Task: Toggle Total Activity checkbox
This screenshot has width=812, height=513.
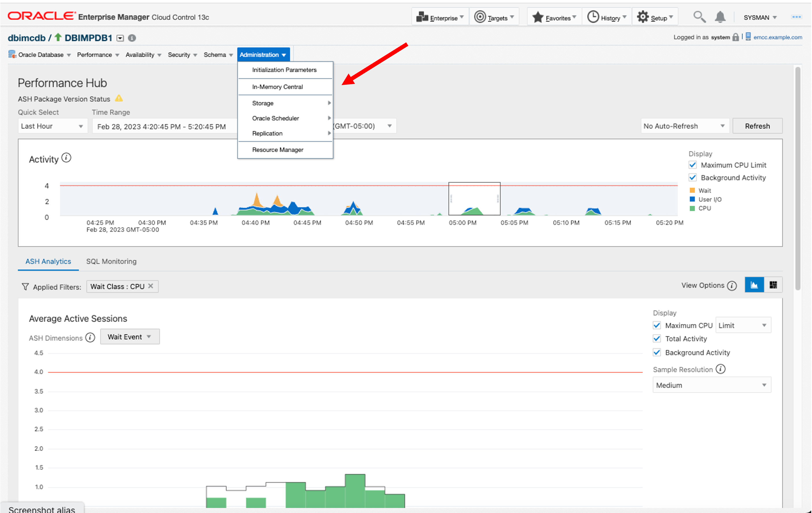Action: [656, 339]
